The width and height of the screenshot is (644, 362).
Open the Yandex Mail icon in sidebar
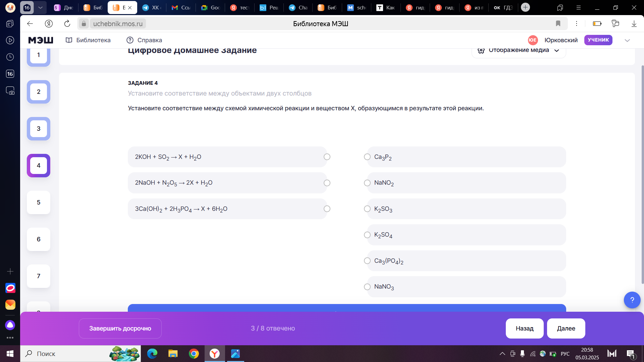click(10, 305)
